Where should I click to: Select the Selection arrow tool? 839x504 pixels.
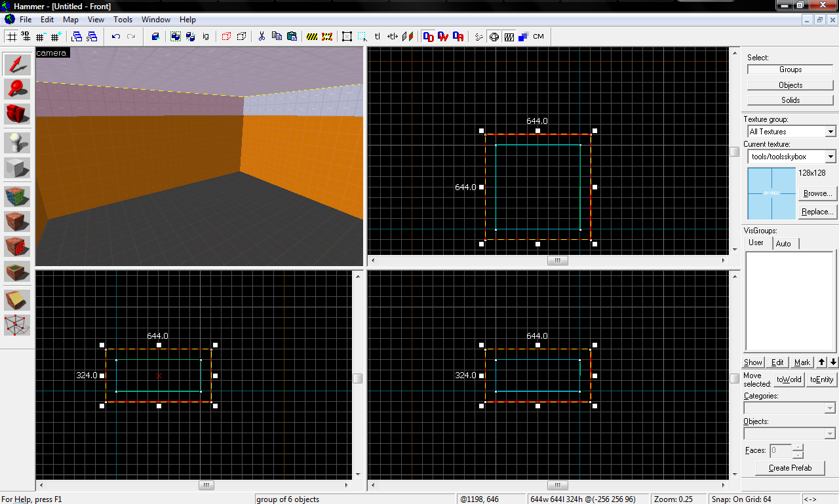(17, 64)
